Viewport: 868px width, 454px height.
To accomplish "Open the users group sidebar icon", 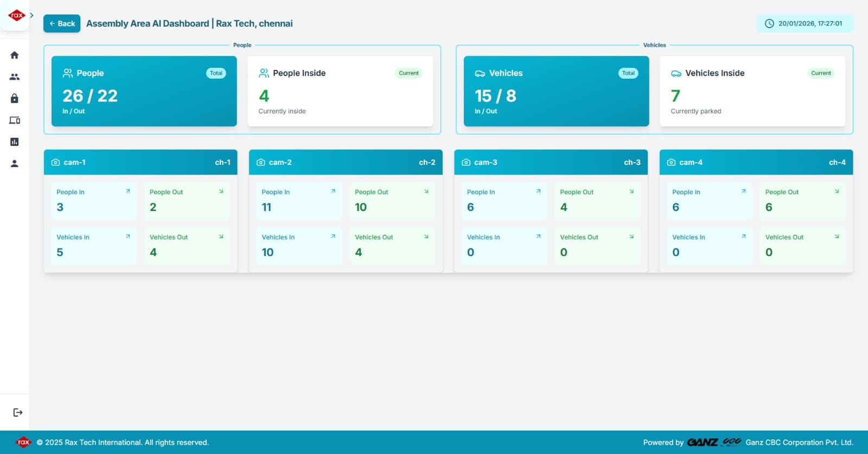I will click(x=15, y=77).
